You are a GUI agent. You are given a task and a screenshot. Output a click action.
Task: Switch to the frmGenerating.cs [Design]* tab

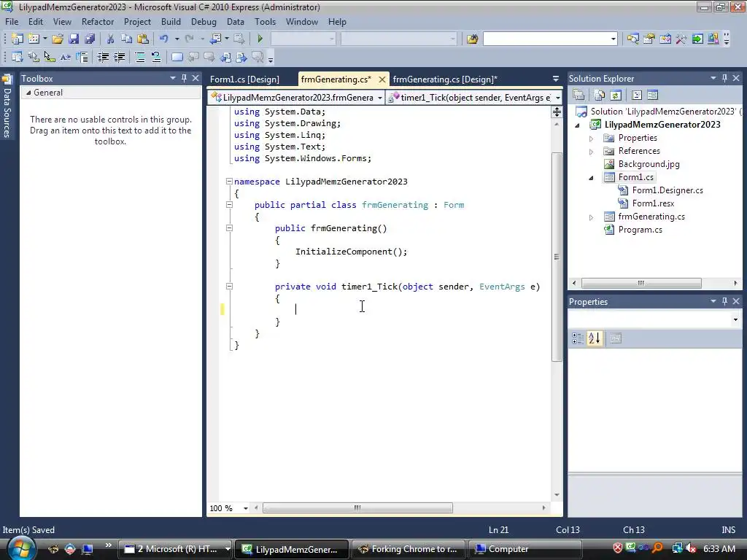445,79
